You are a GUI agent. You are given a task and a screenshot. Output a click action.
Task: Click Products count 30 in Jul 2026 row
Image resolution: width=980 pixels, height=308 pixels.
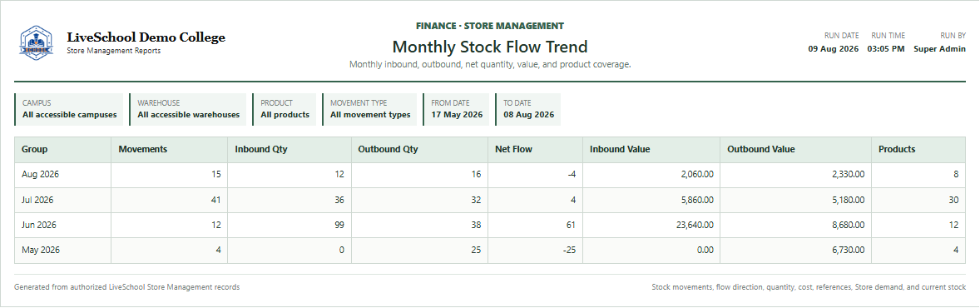pos(918,201)
